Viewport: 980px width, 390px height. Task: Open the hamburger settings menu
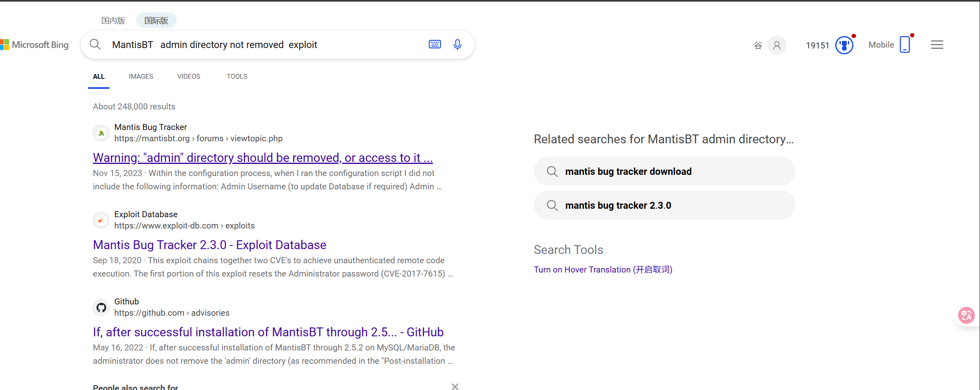[937, 45]
